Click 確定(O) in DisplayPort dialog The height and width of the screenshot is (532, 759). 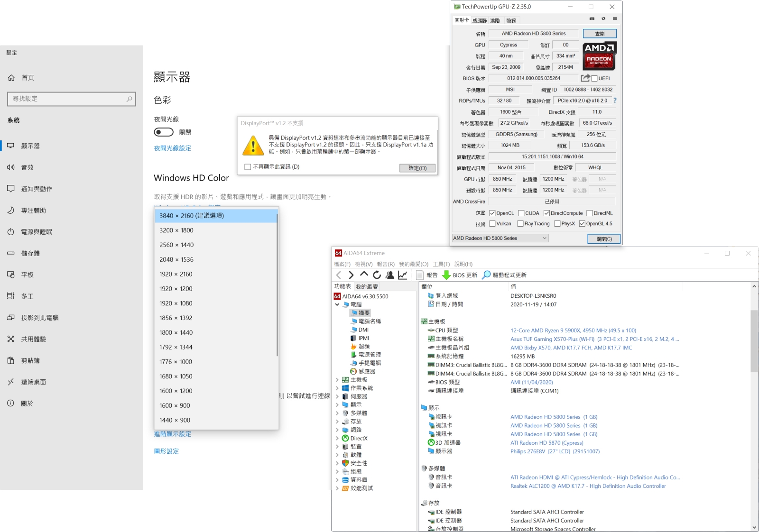click(x=417, y=168)
